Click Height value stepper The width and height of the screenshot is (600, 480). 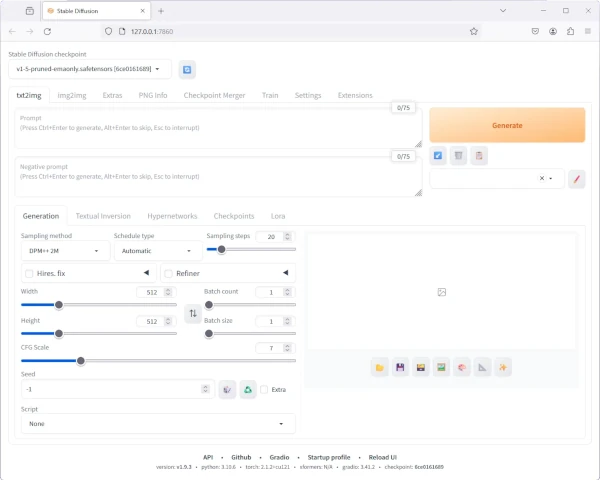coord(168,321)
